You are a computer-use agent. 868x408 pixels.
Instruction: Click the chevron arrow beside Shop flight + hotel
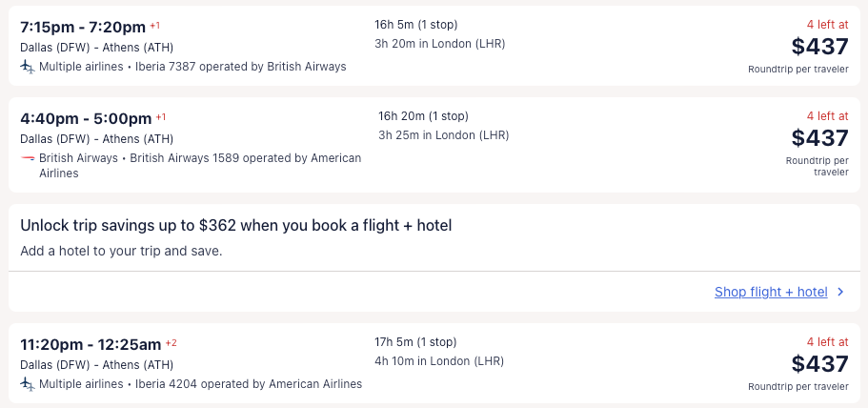pyautogui.click(x=840, y=293)
